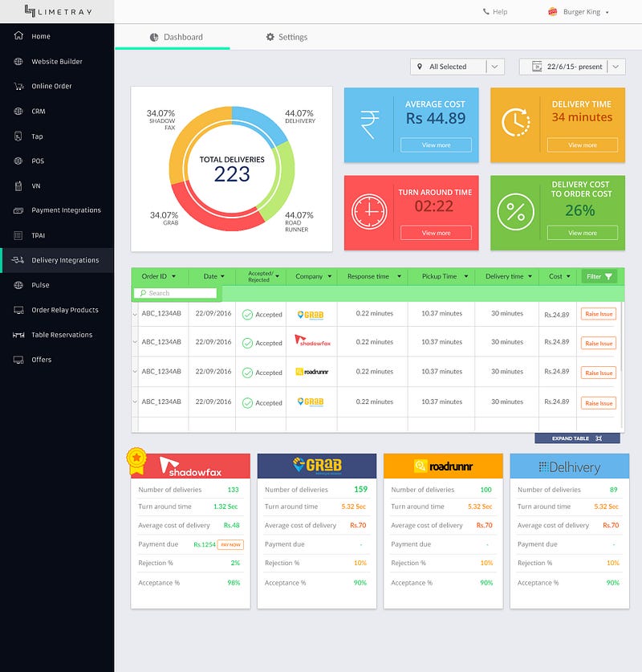Click Pay Now on Shadowfax card
The width and height of the screenshot is (642, 672).
pyautogui.click(x=230, y=544)
